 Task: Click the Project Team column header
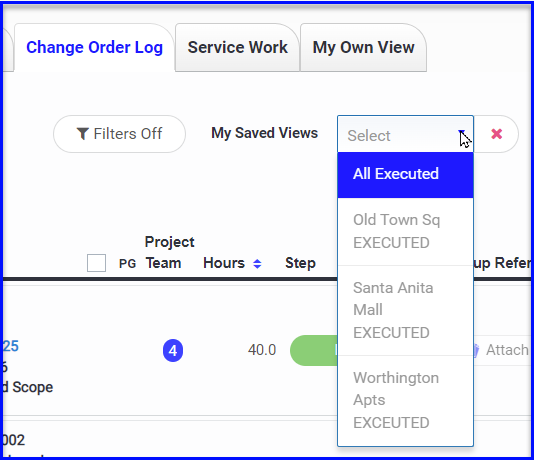[x=169, y=252]
